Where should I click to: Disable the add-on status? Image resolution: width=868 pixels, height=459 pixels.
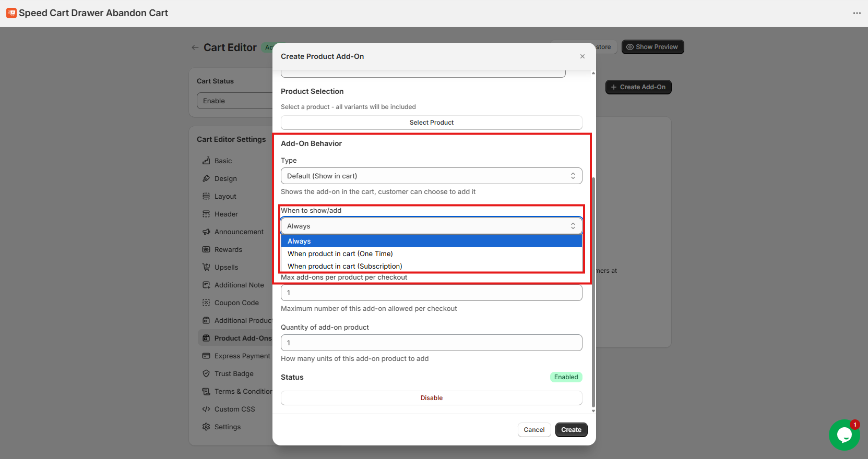click(431, 398)
